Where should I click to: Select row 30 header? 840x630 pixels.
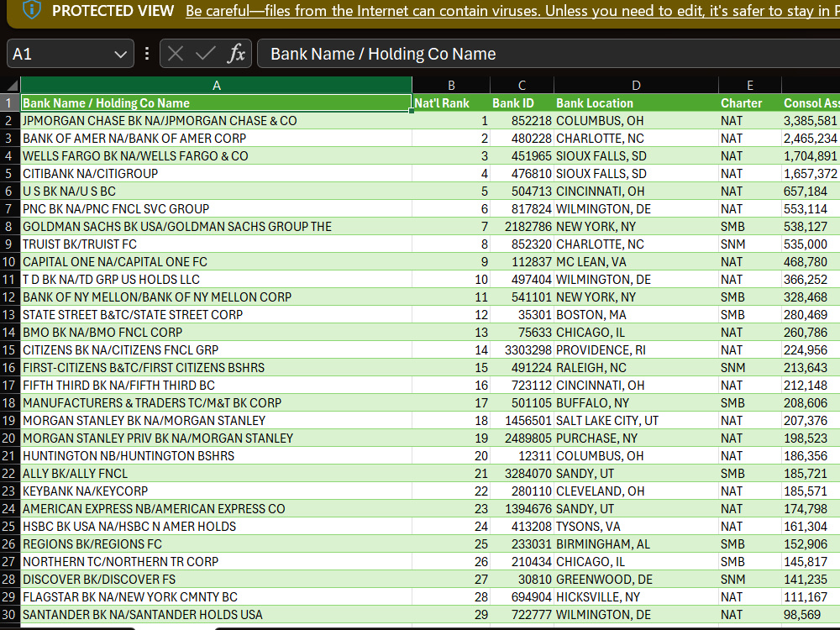9,615
